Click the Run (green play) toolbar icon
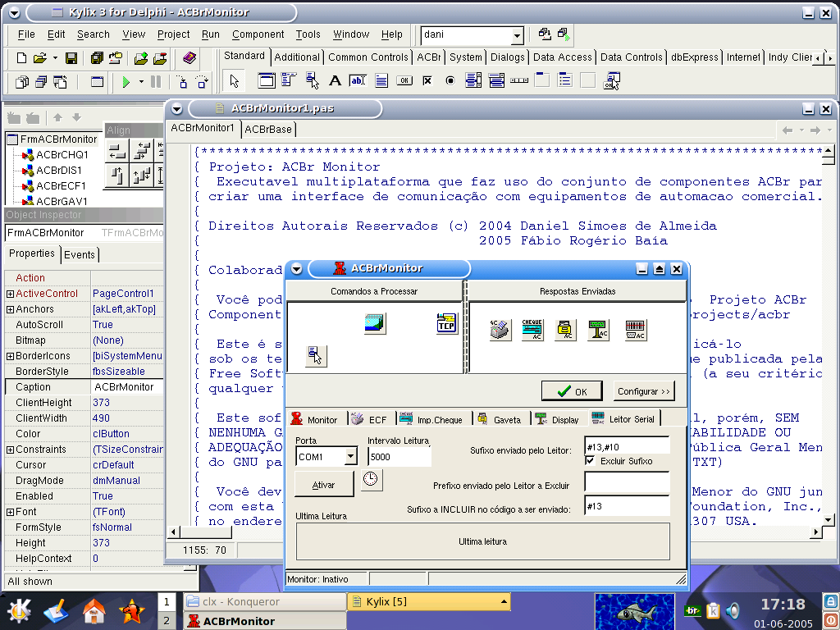The image size is (840, 630). coord(126,82)
